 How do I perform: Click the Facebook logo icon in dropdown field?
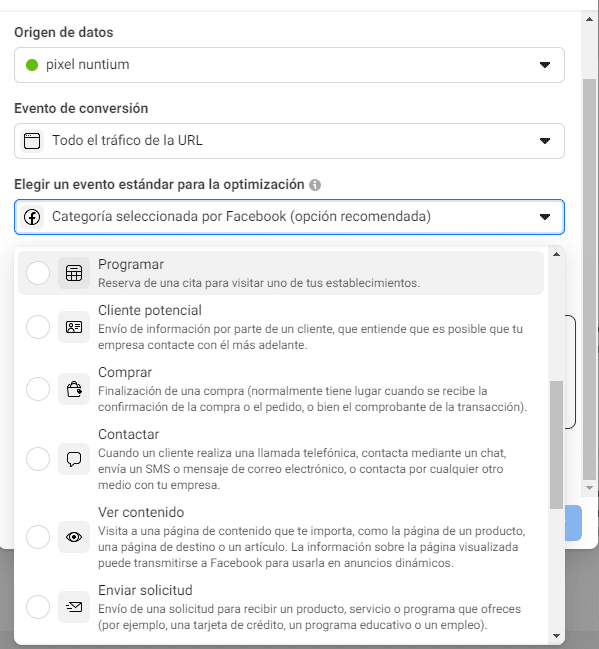coord(32,216)
